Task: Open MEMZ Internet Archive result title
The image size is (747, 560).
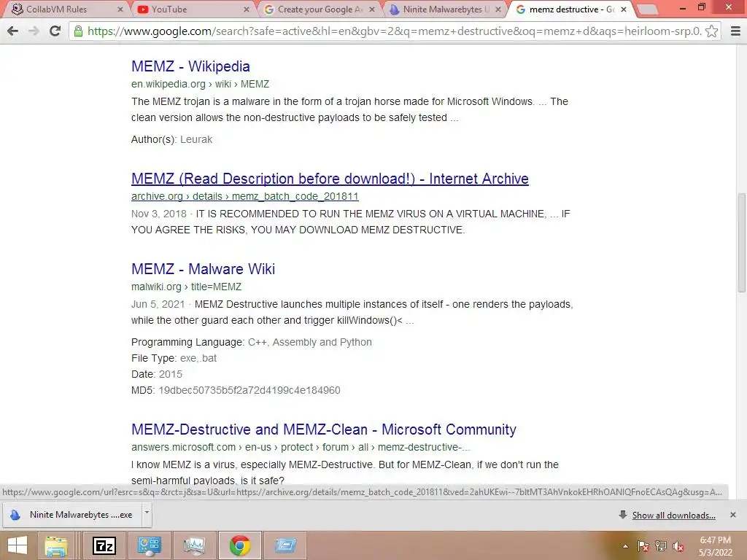Action: coord(330,179)
